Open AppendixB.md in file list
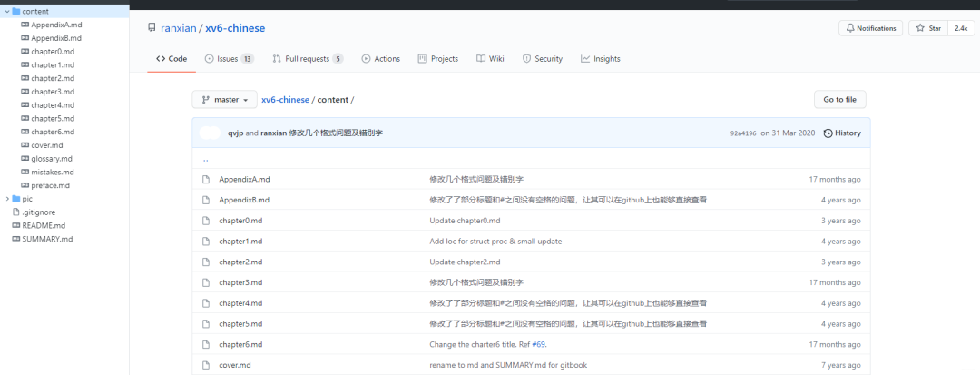Viewport: 980px width, 375px height. pyautogui.click(x=244, y=200)
